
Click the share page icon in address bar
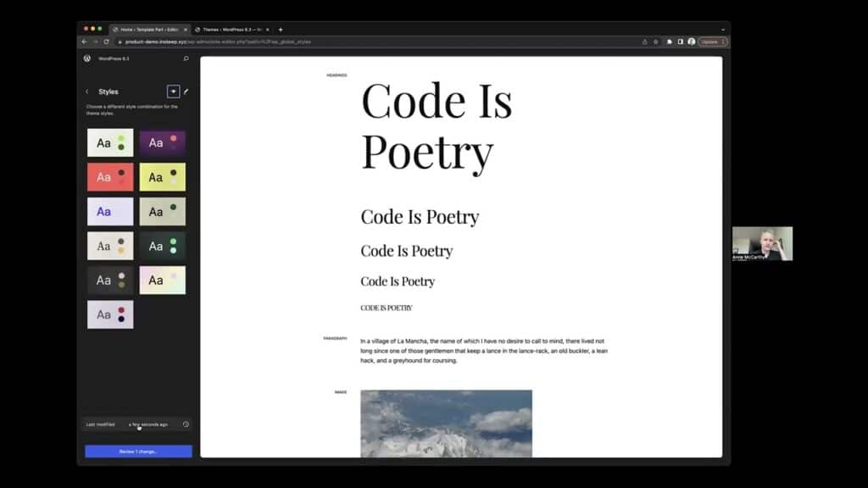coord(644,42)
